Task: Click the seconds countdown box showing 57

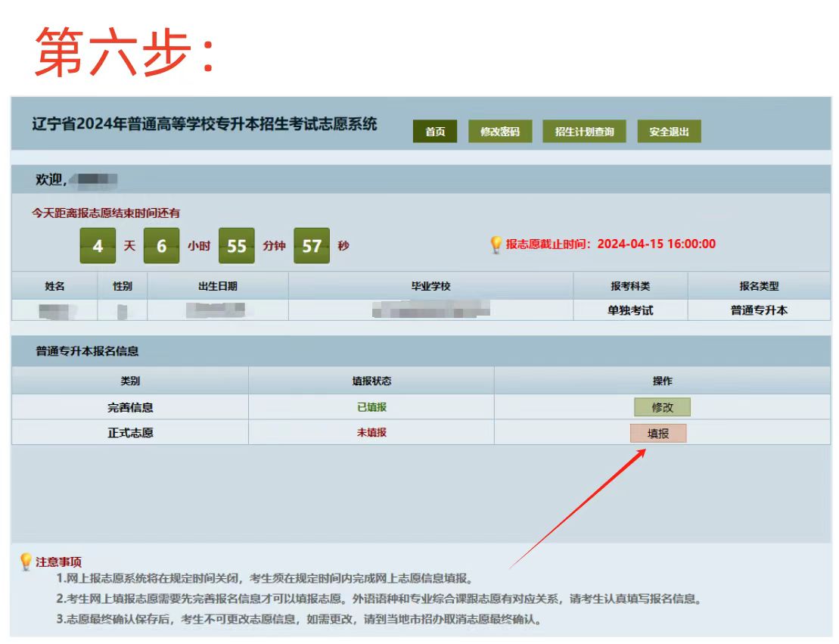Action: coord(312,246)
